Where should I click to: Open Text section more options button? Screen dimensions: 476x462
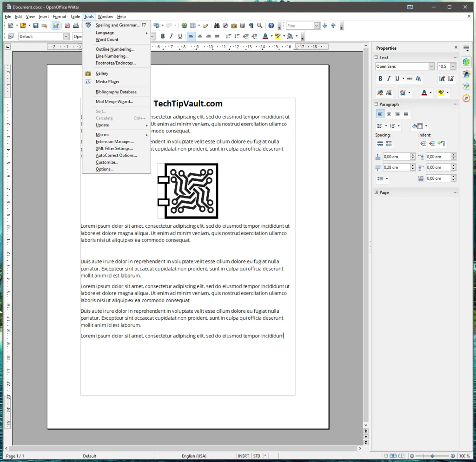(x=456, y=57)
